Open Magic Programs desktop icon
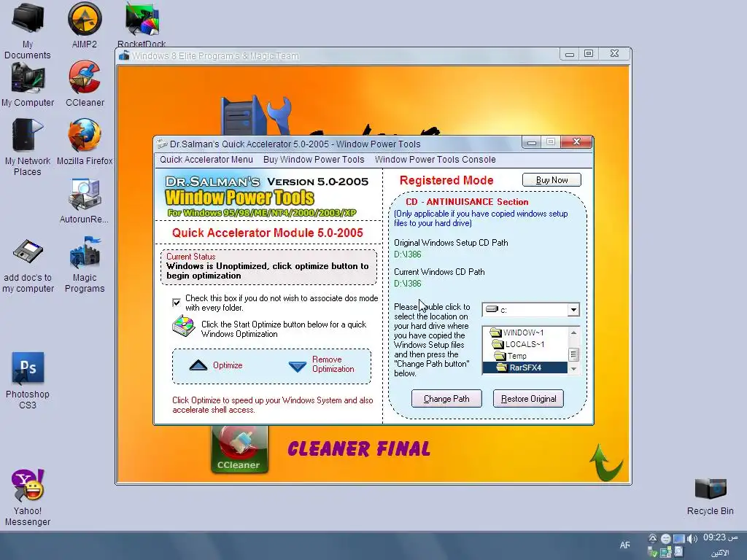 coord(85,265)
